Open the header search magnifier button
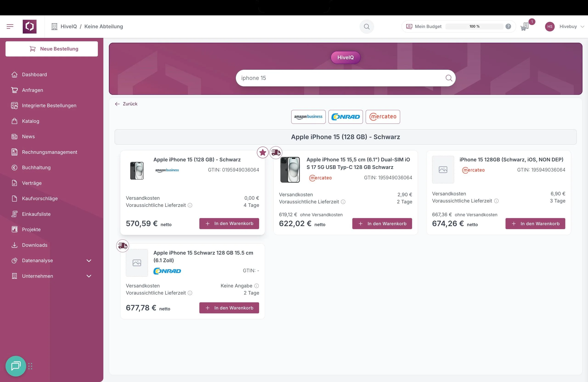Image resolution: width=588 pixels, height=382 pixels. 367,26
